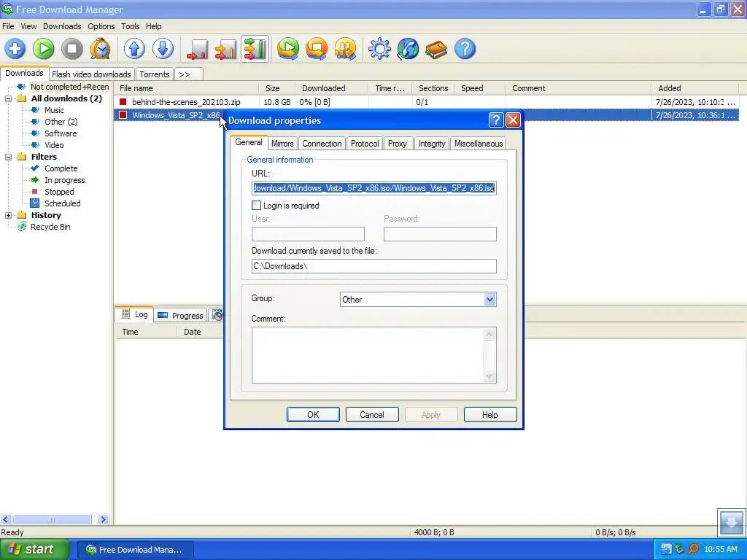This screenshot has width=747, height=560.
Task: Click the dialog Help button
Action: point(490,415)
